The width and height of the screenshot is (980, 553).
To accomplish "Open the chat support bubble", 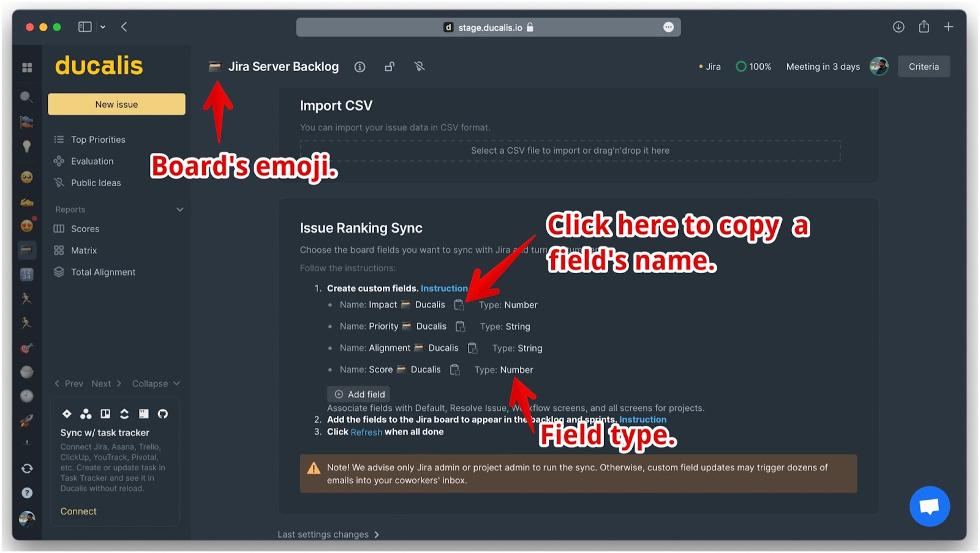I will [929, 506].
